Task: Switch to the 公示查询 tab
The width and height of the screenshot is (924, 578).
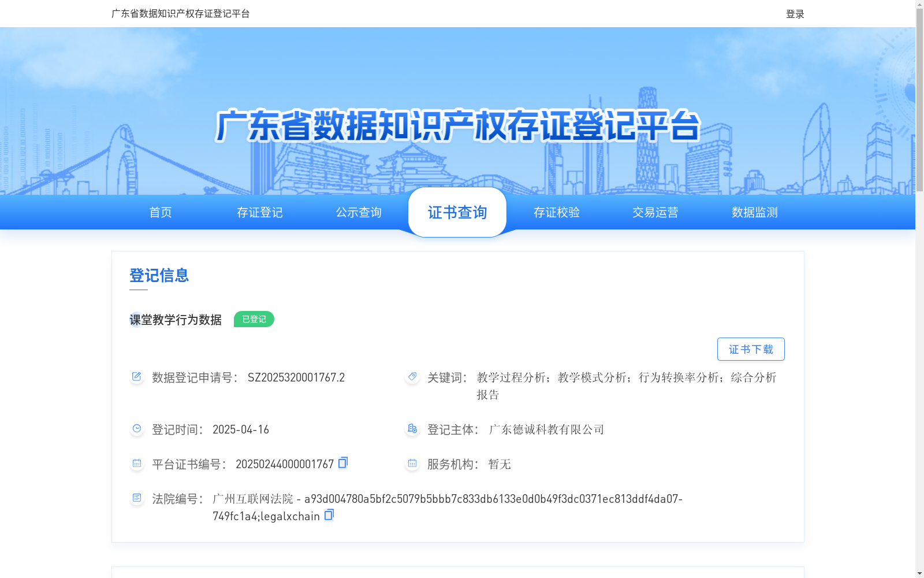Action: pos(359,212)
